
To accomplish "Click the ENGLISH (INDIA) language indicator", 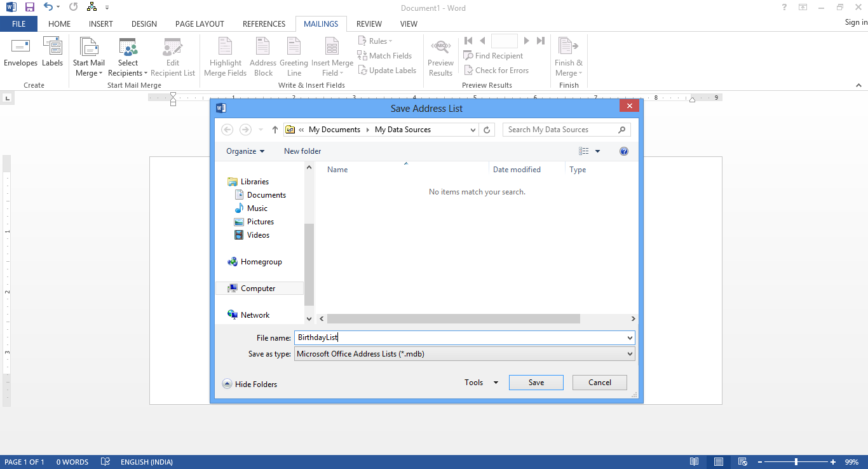I will point(147,462).
